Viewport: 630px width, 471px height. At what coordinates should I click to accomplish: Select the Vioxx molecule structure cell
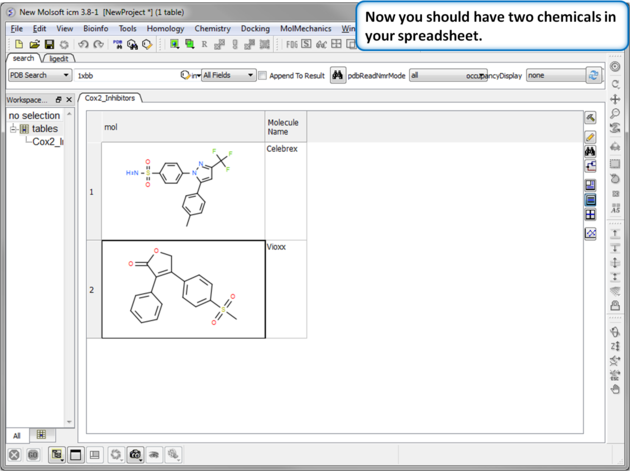pos(183,289)
